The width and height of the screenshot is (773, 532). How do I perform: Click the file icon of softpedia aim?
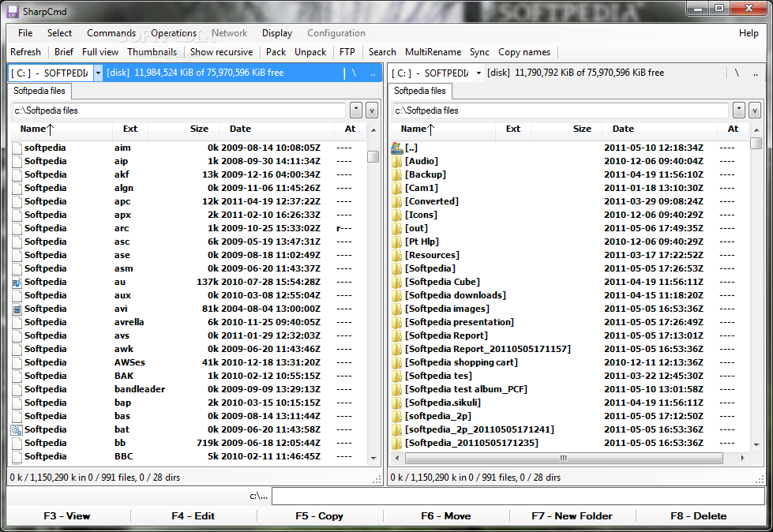coord(17,148)
